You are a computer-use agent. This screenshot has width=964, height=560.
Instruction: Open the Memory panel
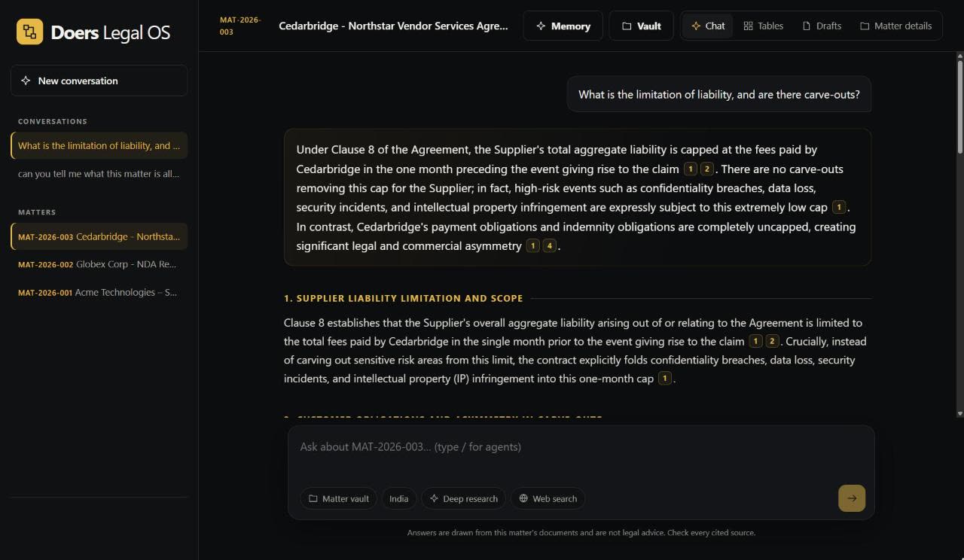pyautogui.click(x=563, y=26)
